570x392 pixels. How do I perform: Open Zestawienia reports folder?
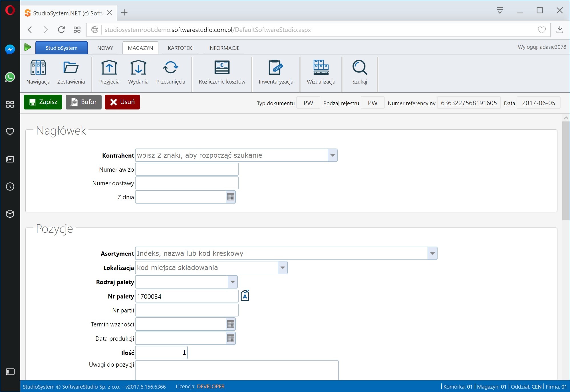(71, 72)
